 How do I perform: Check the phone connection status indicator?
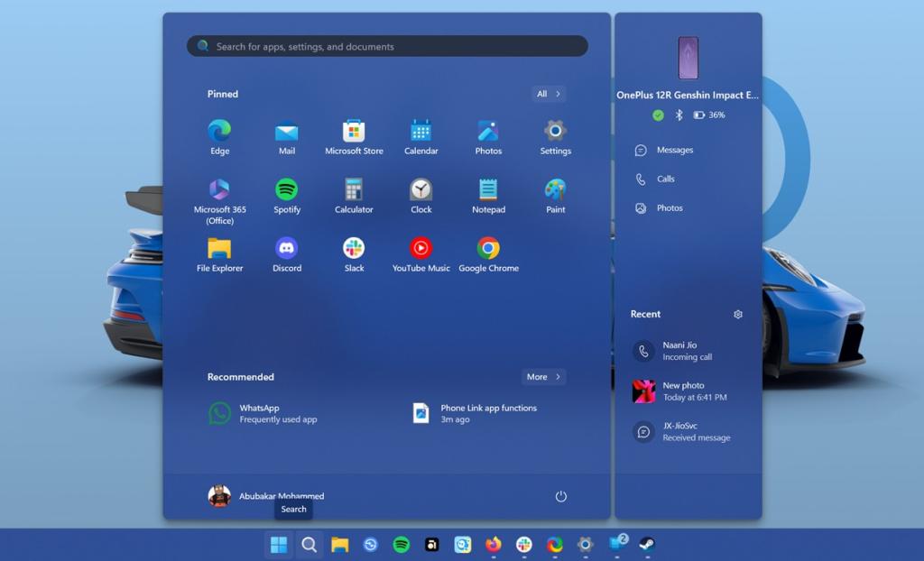pyautogui.click(x=658, y=115)
